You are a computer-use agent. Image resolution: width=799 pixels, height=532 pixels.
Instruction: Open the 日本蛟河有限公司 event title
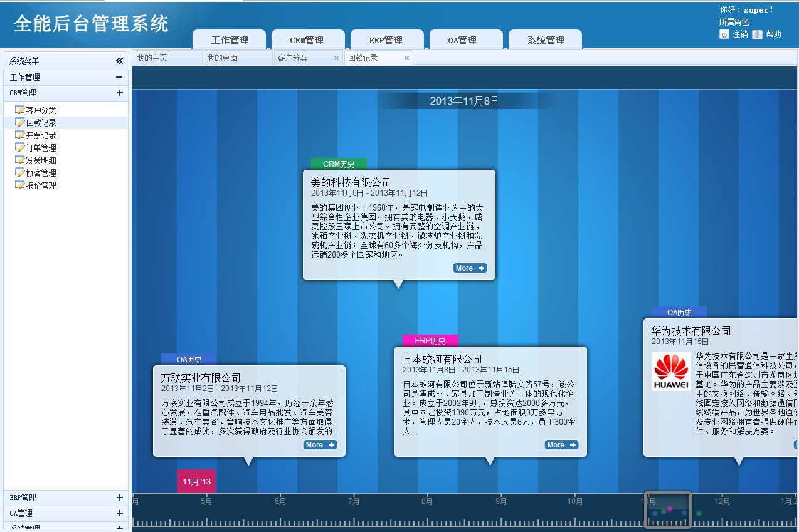point(442,359)
